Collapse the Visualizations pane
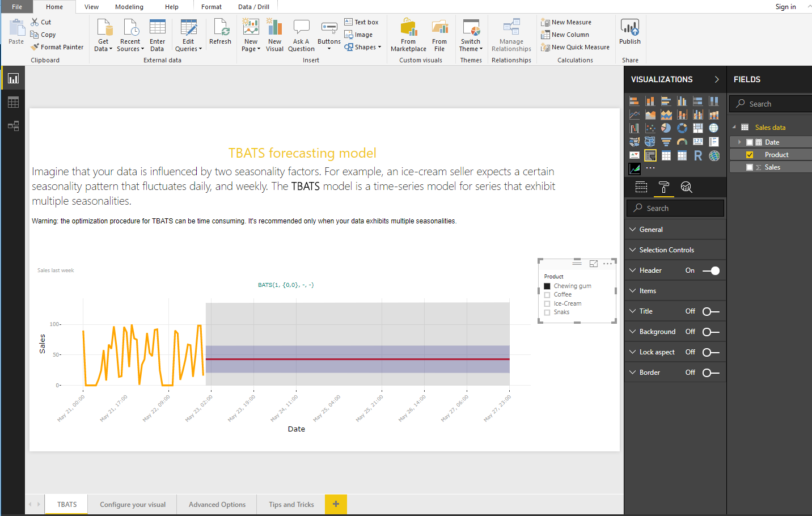 pos(717,79)
